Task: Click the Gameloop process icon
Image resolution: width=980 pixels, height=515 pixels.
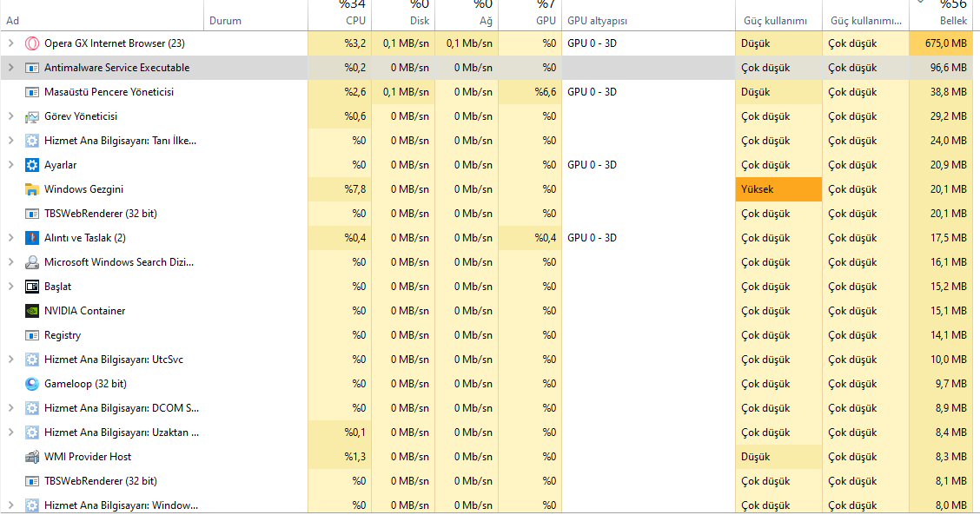Action: coord(32,384)
